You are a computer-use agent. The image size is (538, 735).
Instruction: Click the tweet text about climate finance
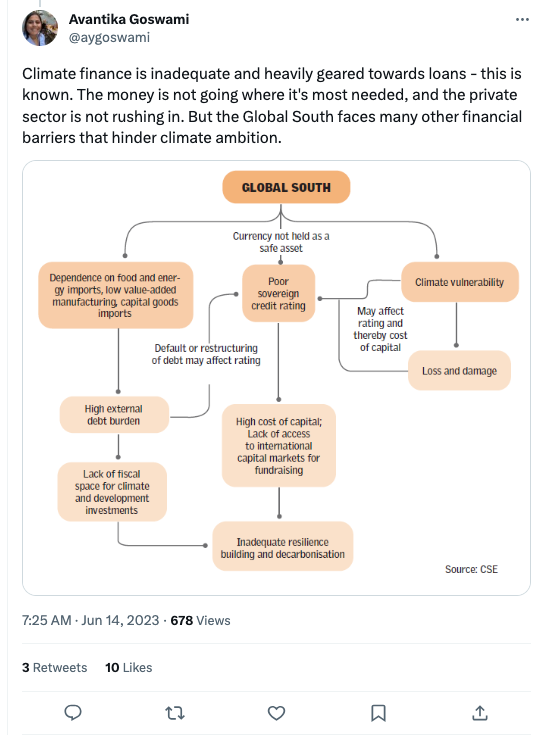272,105
